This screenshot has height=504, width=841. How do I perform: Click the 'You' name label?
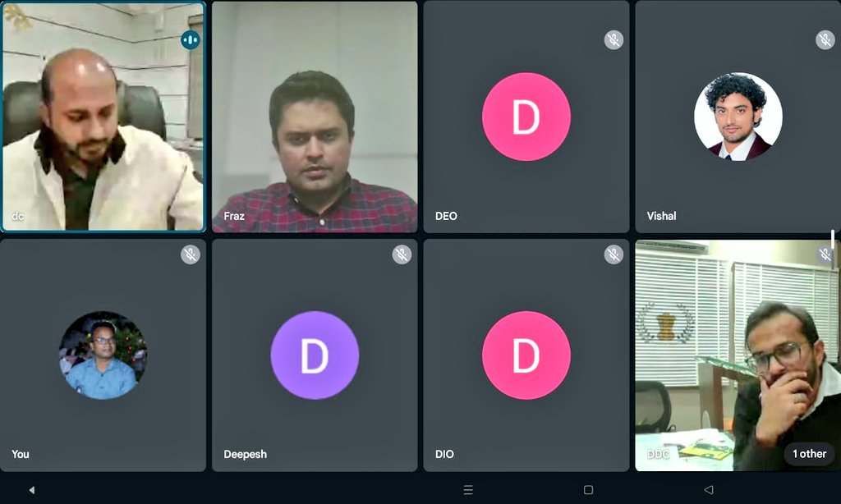pos(21,454)
